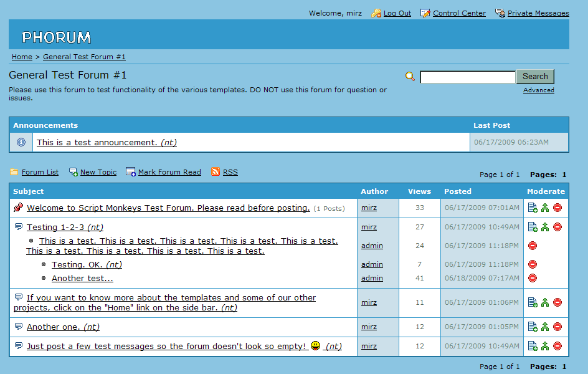Click the info icon in Announcements row
This screenshot has width=588, height=374.
click(x=21, y=142)
